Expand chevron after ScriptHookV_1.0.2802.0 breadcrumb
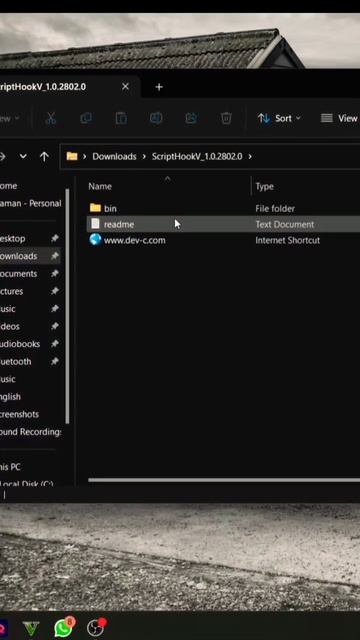Viewport: 360px width, 640px height. tap(250, 156)
